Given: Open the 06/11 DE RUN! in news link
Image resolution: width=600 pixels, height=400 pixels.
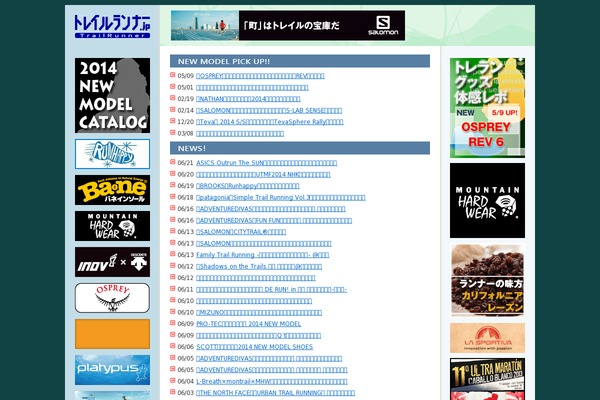Looking at the screenshot, I should (x=271, y=289).
